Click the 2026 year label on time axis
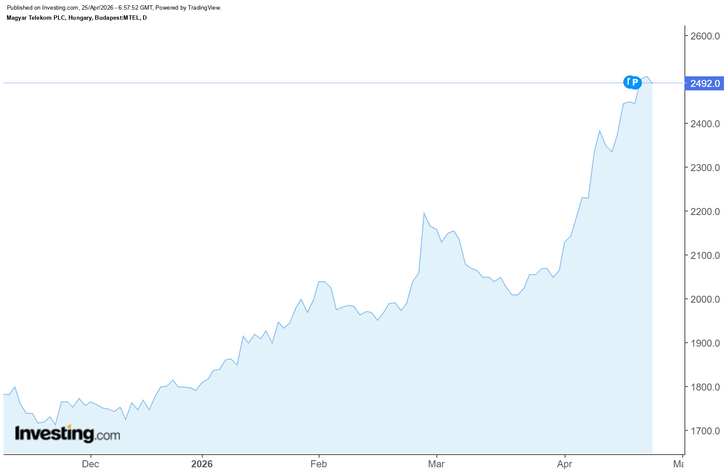Screen dimensions: 727x473 tap(202, 464)
